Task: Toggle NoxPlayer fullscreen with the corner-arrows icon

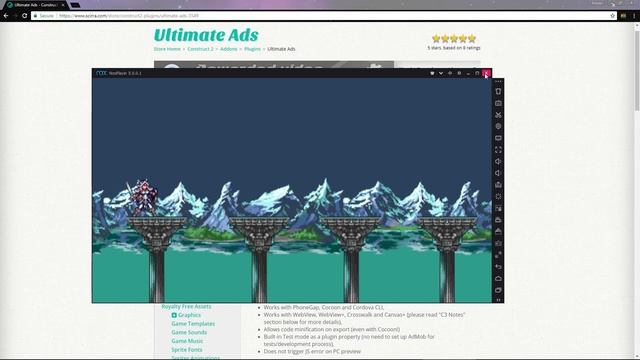Action: coord(498,150)
